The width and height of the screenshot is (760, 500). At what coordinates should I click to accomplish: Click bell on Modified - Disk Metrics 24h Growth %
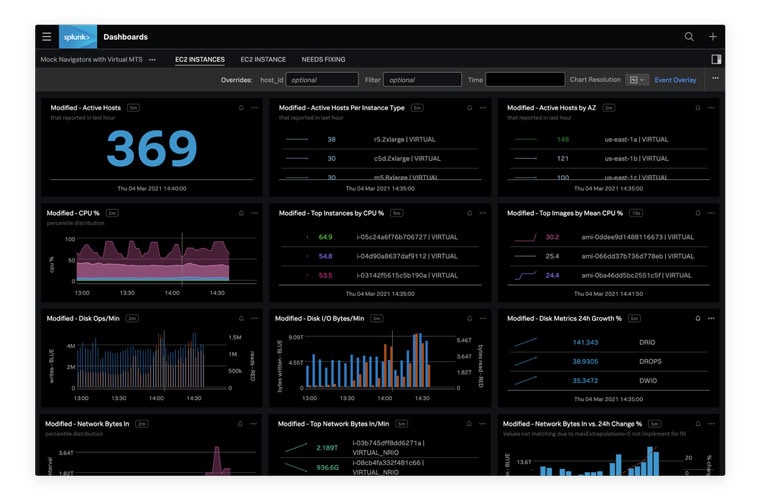698,318
